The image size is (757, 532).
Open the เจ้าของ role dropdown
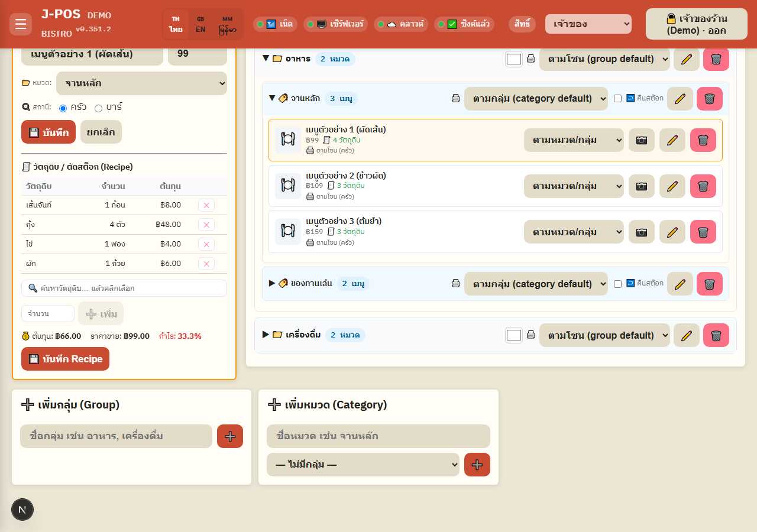click(588, 24)
